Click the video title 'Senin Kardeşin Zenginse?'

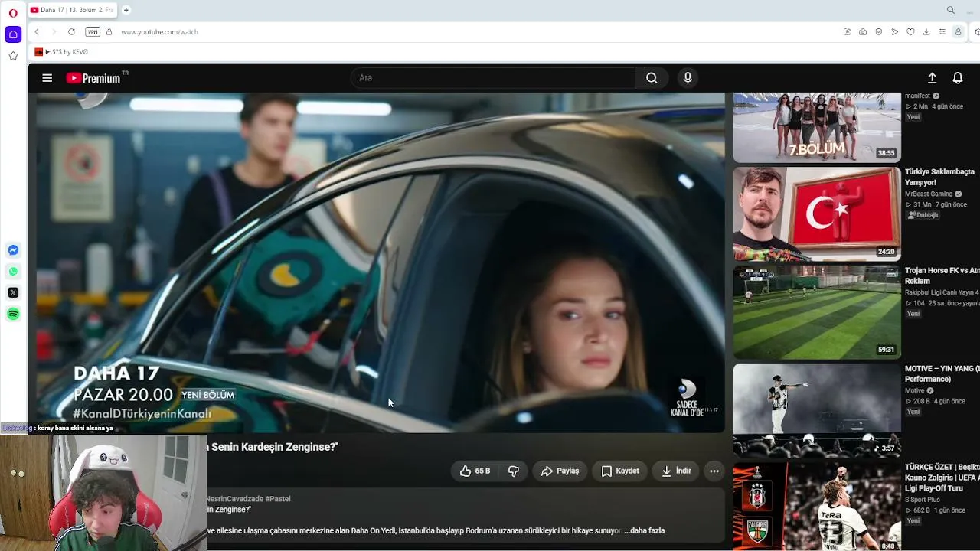click(273, 447)
